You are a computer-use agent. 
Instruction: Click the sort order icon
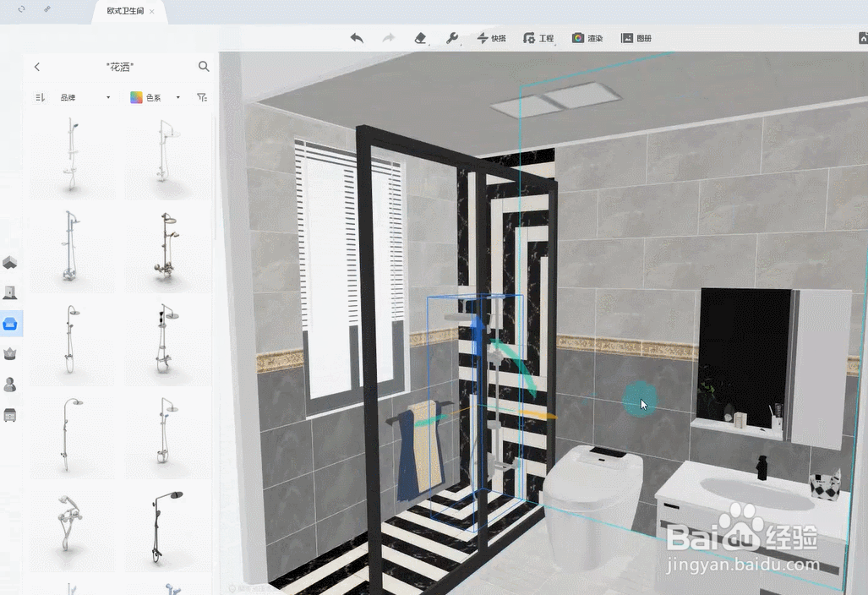[x=40, y=97]
